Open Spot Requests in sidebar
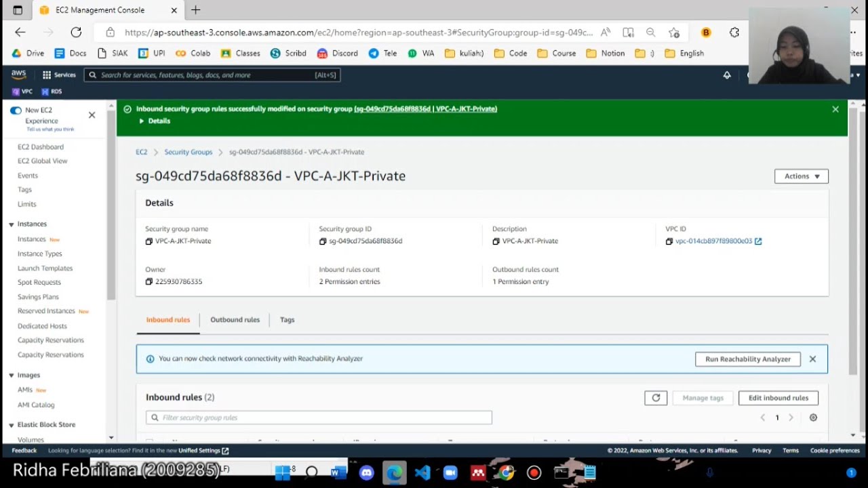Viewport: 868px width, 488px height. coord(39,283)
